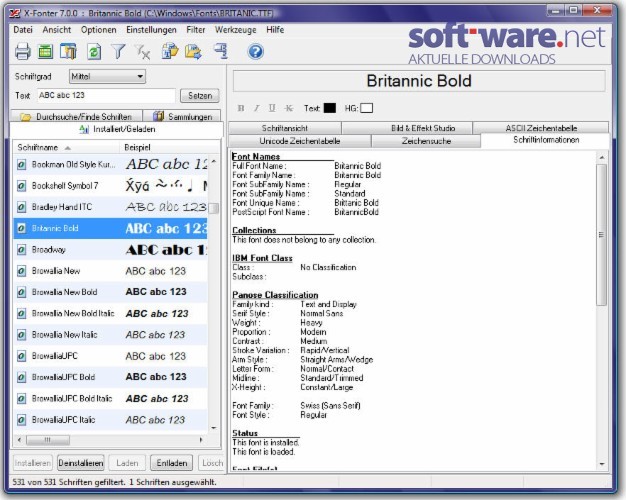Open the Hilfe menu
This screenshot has width=626, height=500.
[x=275, y=30]
